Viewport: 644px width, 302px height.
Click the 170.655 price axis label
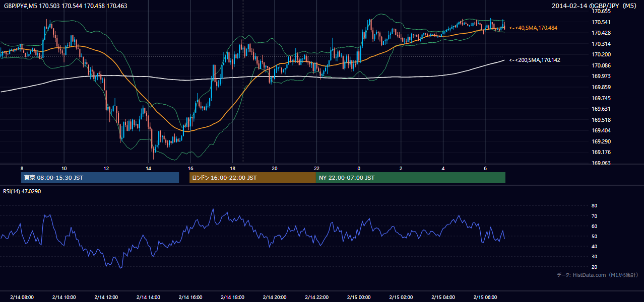pos(601,11)
